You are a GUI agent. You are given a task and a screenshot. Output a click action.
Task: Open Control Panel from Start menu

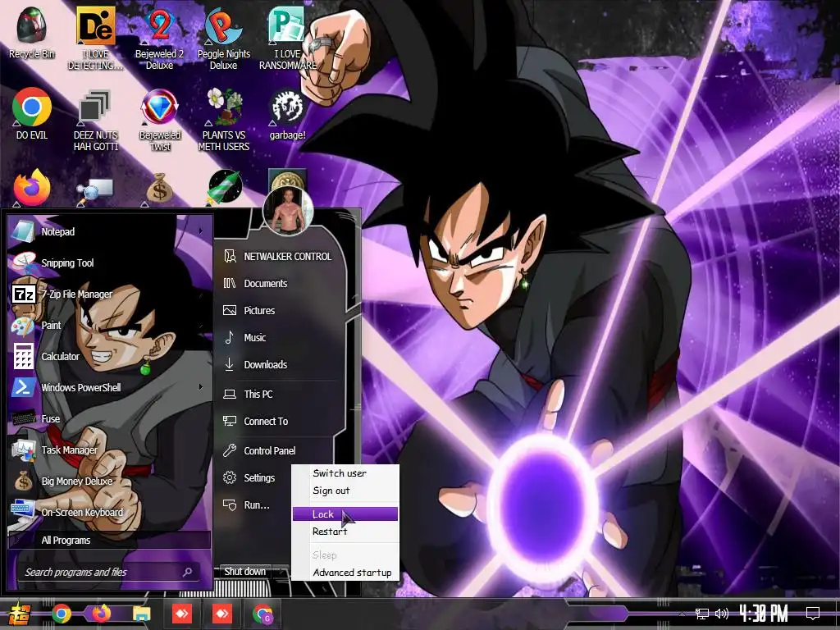tap(280, 451)
